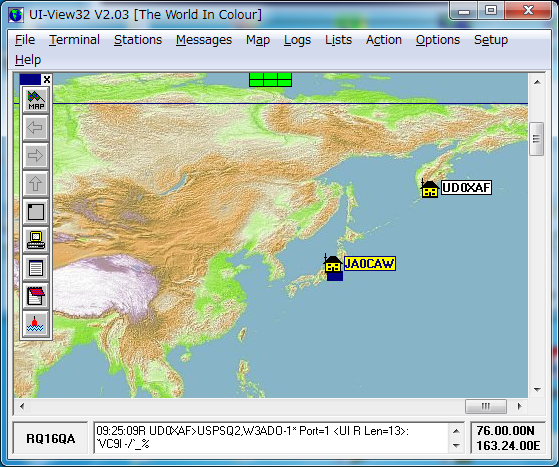
Task: Click the right arrow map navigation icon
Action: point(36,156)
